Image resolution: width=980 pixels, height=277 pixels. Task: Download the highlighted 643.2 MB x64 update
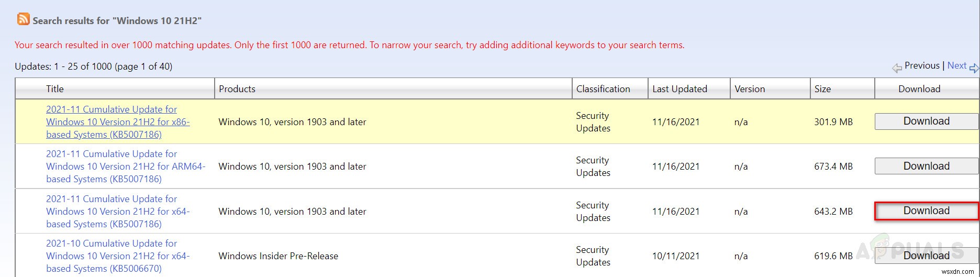tap(926, 210)
